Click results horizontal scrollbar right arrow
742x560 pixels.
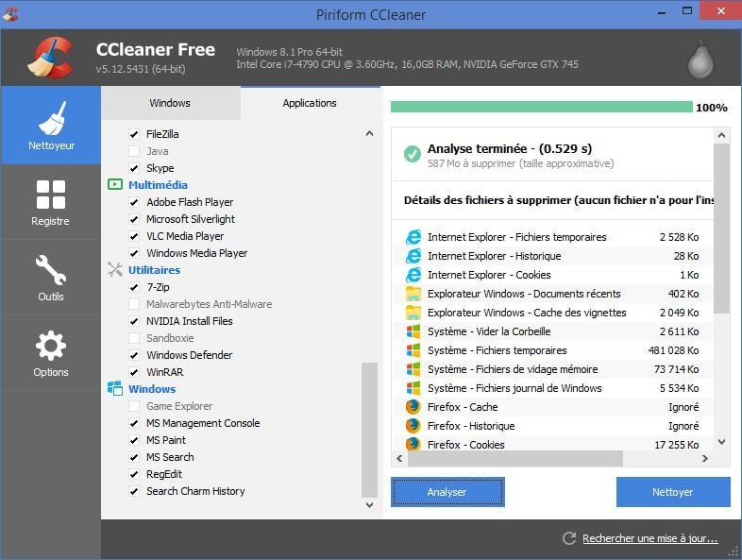703,458
